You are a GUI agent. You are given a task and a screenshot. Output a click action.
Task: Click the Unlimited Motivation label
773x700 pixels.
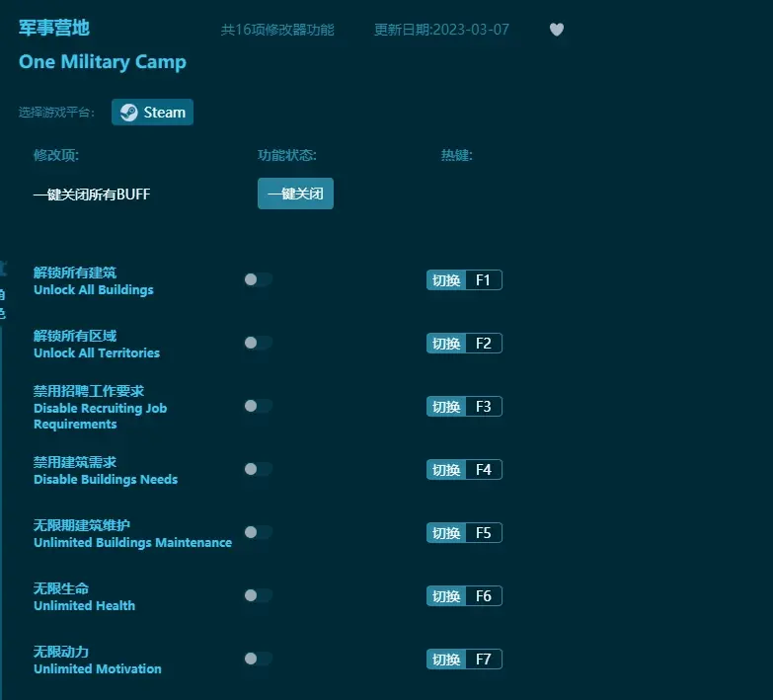coord(98,668)
